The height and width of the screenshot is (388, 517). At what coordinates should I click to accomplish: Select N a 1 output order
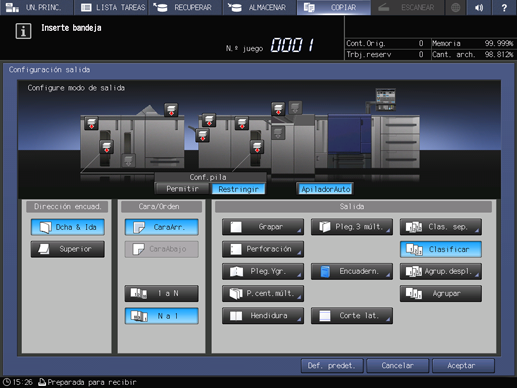pyautogui.click(x=162, y=316)
